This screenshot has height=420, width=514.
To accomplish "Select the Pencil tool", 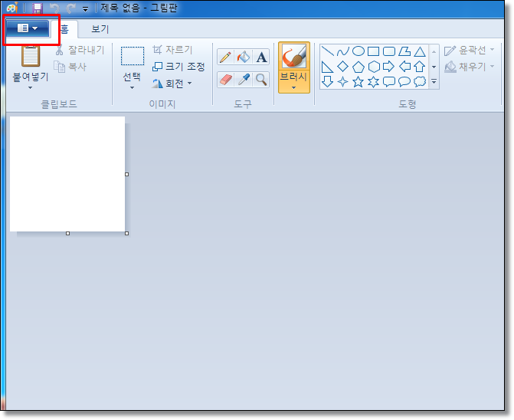I will tap(225, 57).
